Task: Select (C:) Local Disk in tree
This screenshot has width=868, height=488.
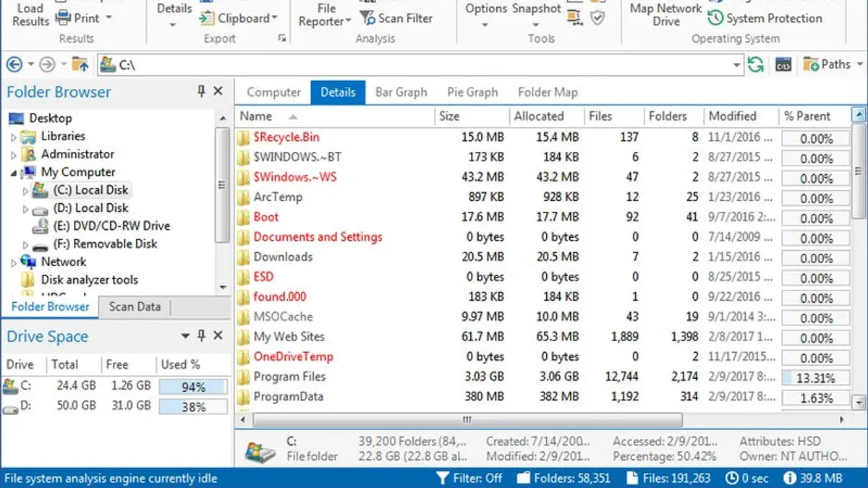Action: (90, 190)
